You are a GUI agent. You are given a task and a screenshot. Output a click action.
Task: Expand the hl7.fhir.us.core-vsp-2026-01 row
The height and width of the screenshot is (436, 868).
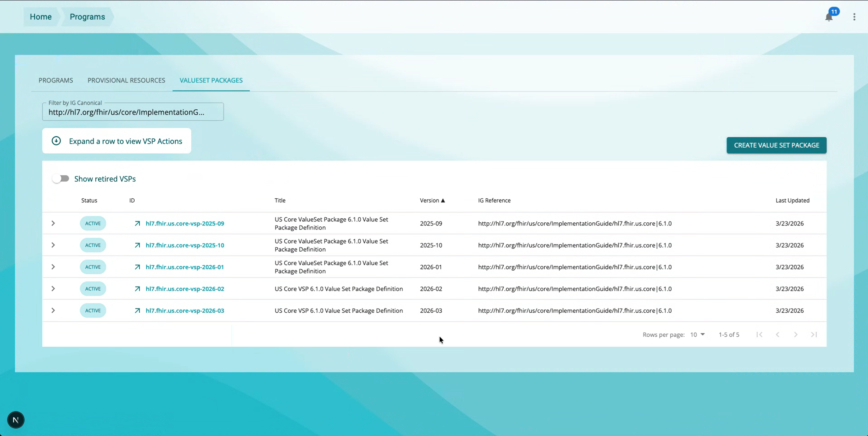[x=53, y=267]
